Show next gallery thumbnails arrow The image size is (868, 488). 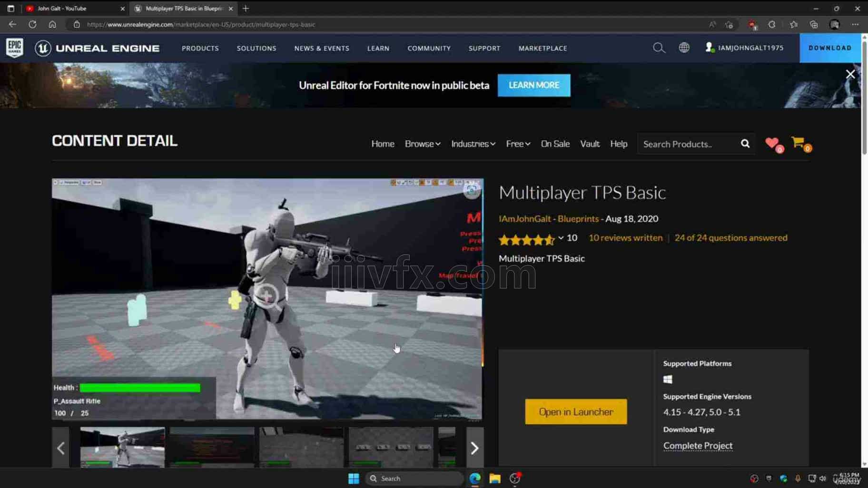coord(474,448)
